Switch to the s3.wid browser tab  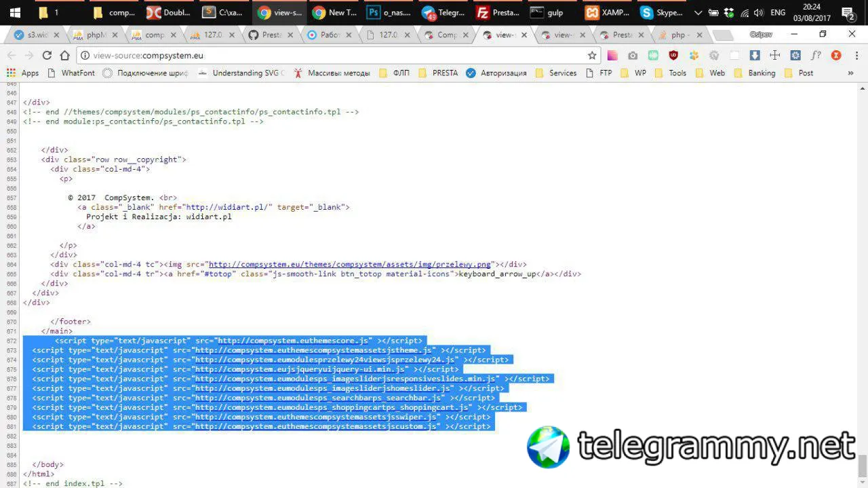39,35
